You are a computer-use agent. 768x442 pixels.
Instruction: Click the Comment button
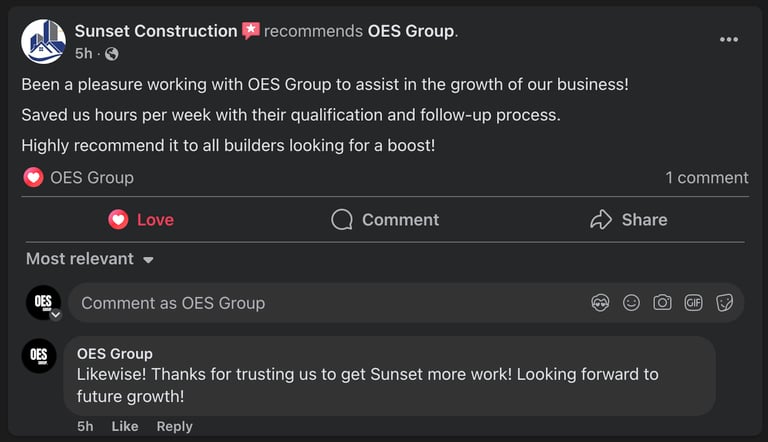(x=385, y=220)
